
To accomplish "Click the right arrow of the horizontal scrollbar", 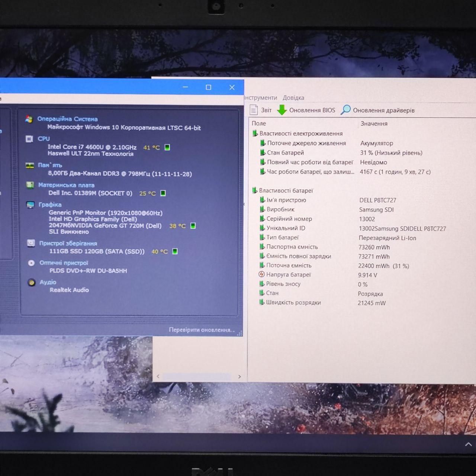I will [x=239, y=377].
